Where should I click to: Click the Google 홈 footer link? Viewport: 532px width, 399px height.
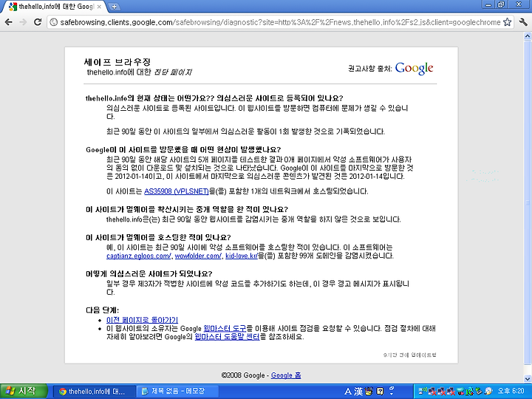tap(286, 375)
